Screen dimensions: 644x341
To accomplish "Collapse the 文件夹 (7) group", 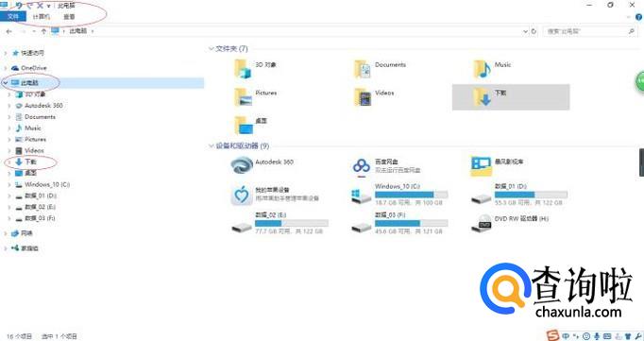I will (212, 49).
